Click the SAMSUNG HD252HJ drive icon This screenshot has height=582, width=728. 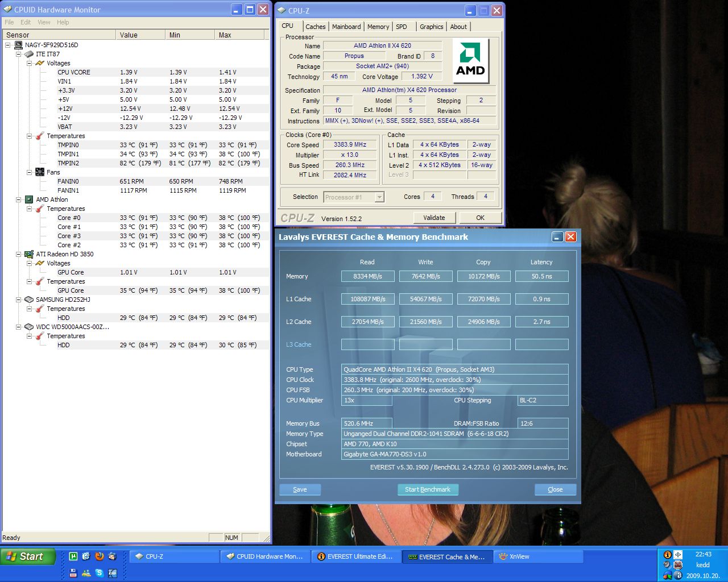pyautogui.click(x=29, y=300)
